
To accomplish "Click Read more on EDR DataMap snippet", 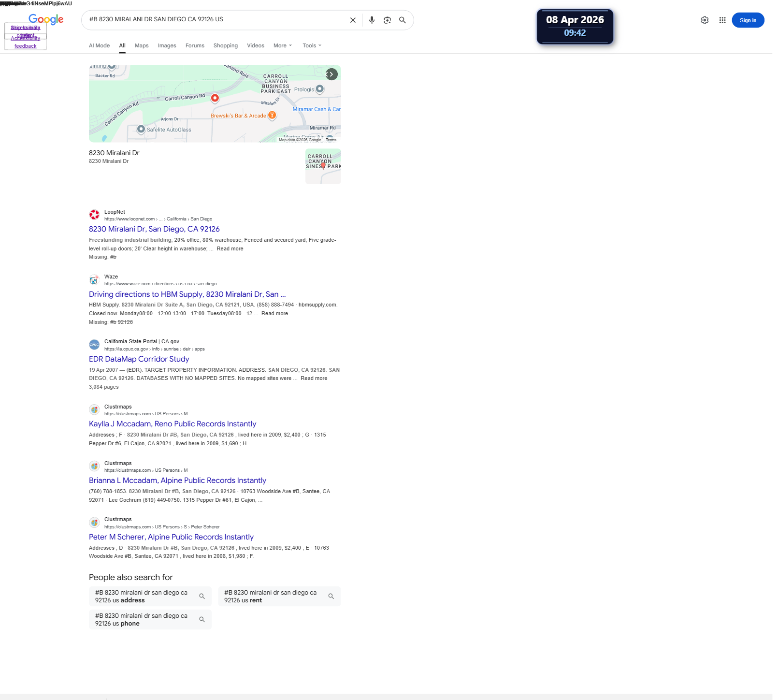I will coord(314,378).
